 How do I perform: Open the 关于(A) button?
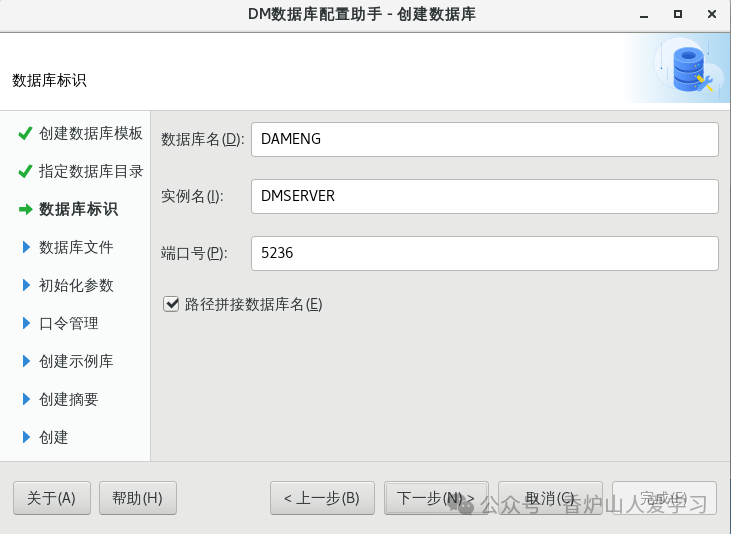[52, 498]
